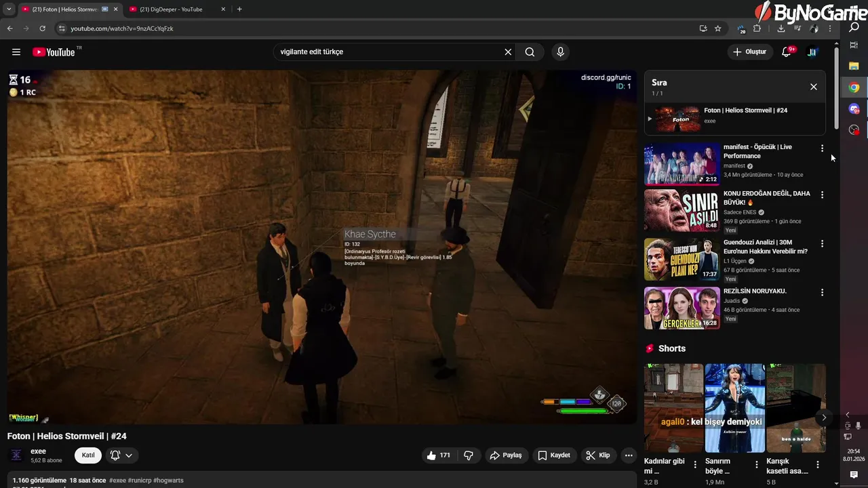
Task: Share the video with Paylaş
Action: click(506, 455)
